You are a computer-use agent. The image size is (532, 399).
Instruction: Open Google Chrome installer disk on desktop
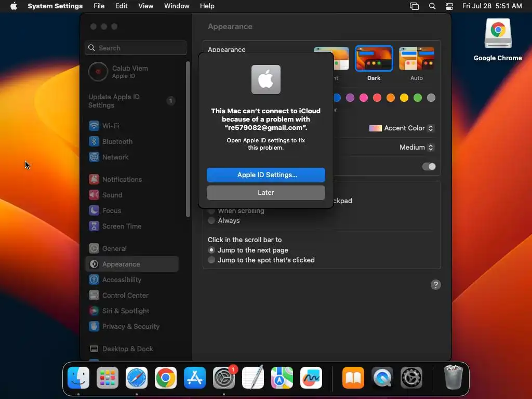498,39
